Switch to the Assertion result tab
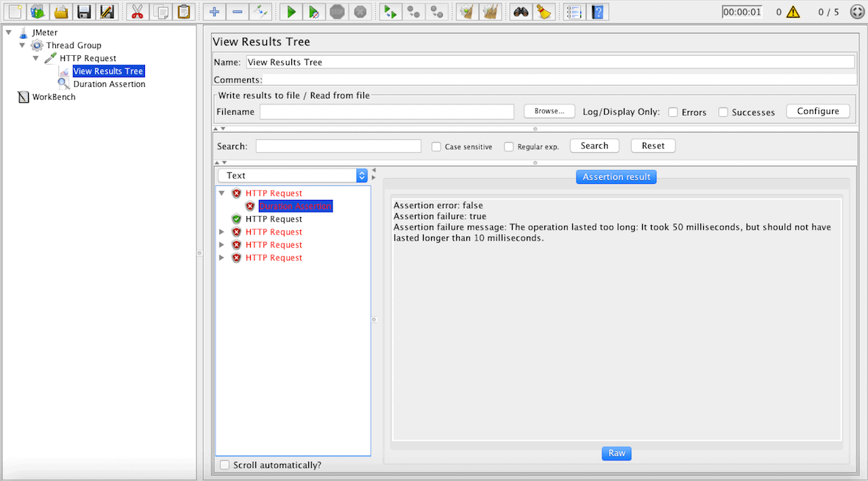The height and width of the screenshot is (481, 868). tap(616, 177)
